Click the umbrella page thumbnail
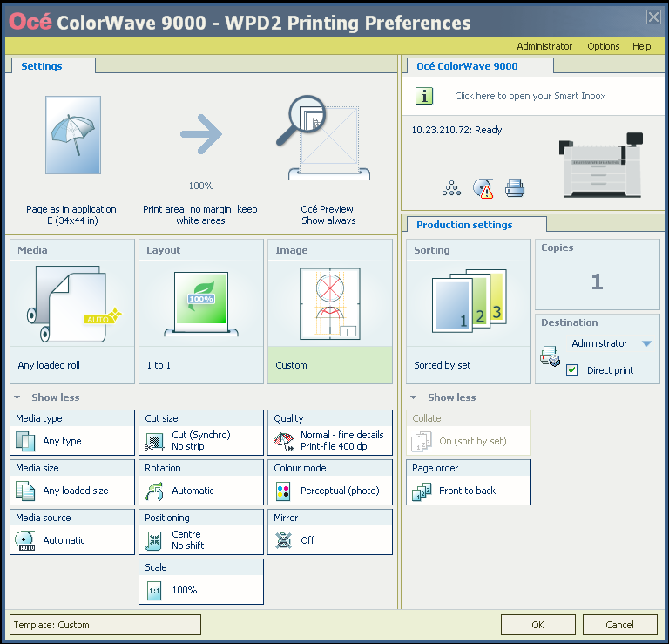The image size is (669, 644). click(73, 135)
